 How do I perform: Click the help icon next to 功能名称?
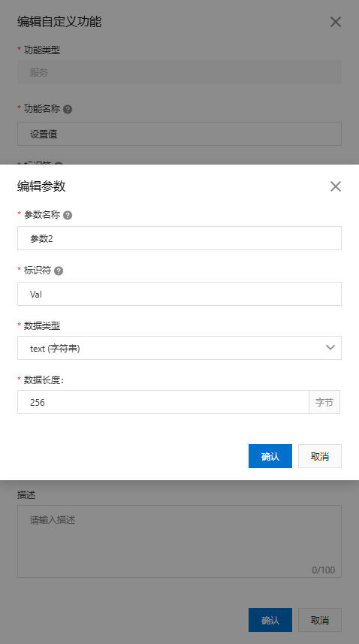[68, 109]
